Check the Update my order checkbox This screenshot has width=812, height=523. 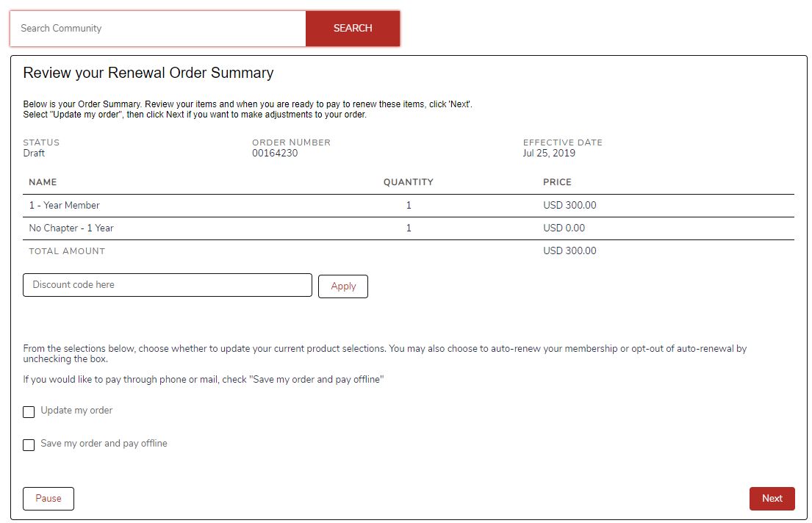29,412
